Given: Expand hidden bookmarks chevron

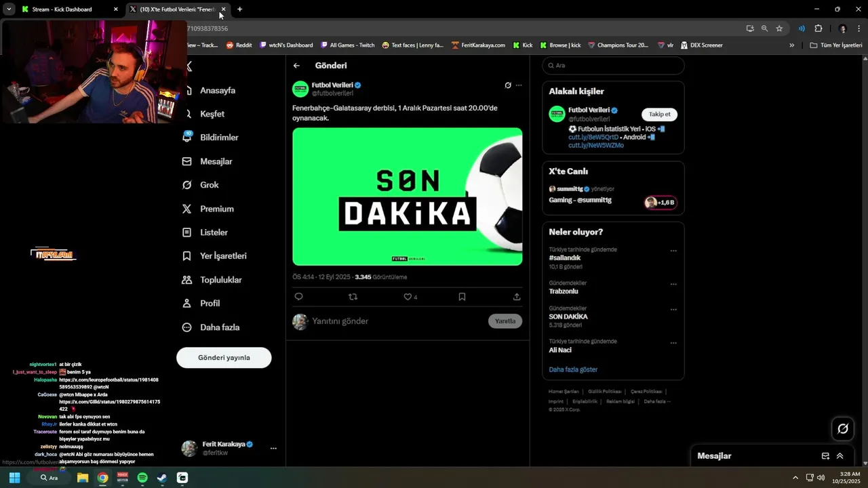Looking at the screenshot, I should [791, 45].
